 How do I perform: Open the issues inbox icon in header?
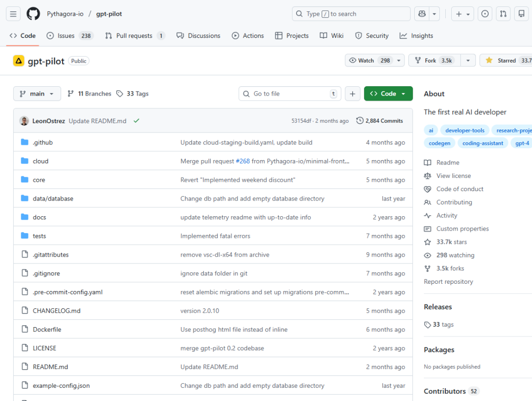pos(485,14)
